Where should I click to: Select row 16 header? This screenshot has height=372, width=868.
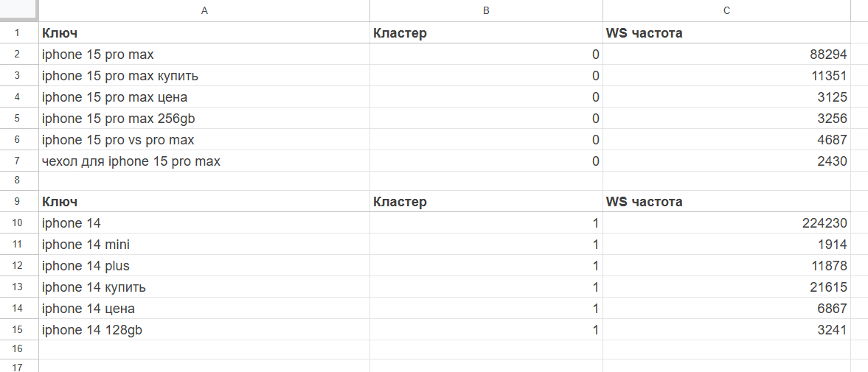[19, 348]
